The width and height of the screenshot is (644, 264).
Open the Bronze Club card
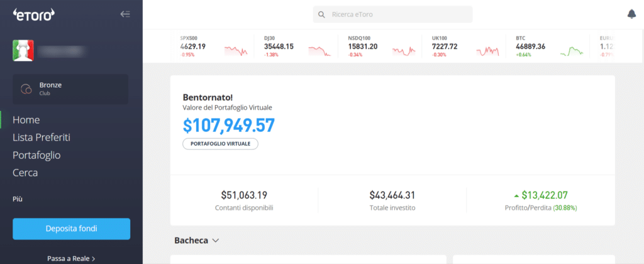coord(70,89)
